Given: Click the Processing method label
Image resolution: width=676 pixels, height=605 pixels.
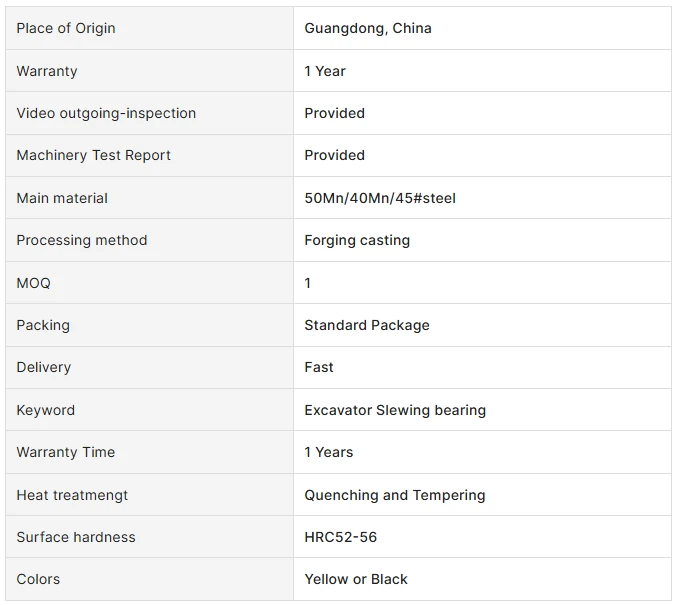Looking at the screenshot, I should coord(82,240).
